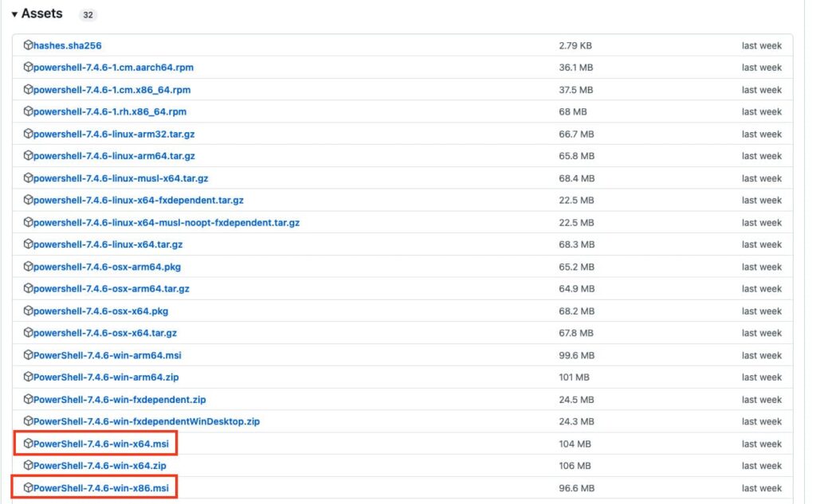Viewport: 816px width, 504px height.
Task: Click the package icon beside osx-x64.tar.gz
Action: [x=28, y=332]
